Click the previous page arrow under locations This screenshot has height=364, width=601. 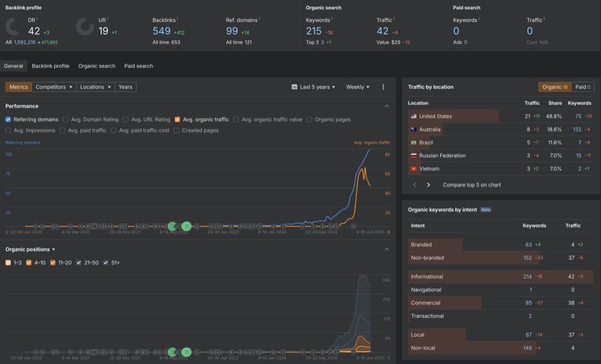(414, 185)
